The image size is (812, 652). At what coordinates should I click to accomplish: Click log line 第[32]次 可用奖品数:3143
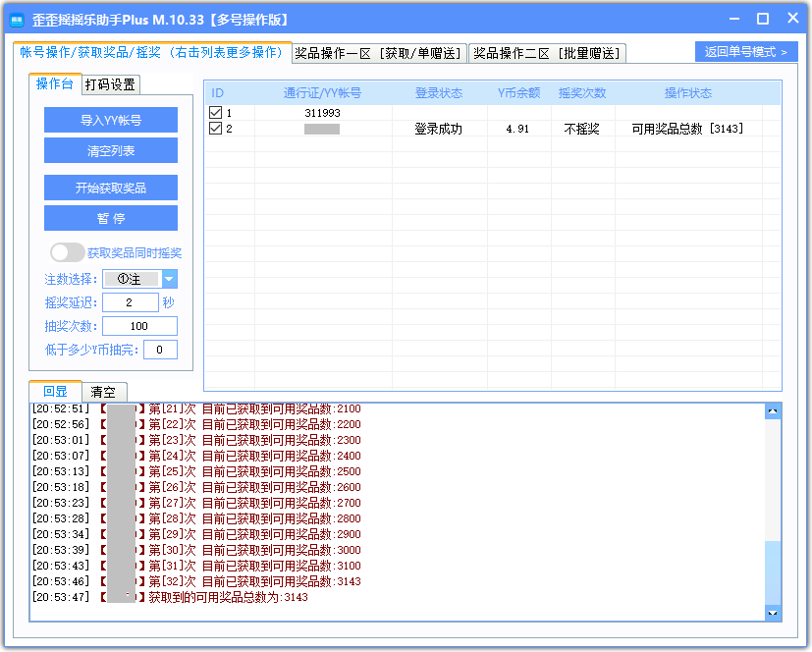[x=196, y=581]
